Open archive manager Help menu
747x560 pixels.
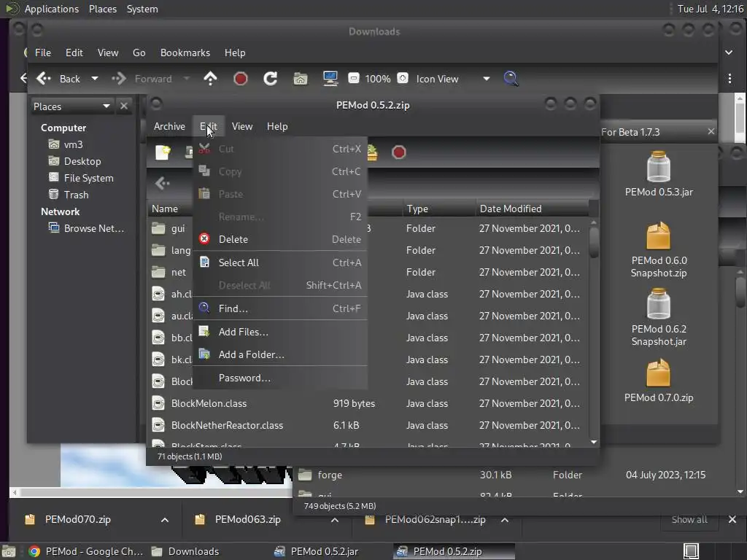[277, 126]
